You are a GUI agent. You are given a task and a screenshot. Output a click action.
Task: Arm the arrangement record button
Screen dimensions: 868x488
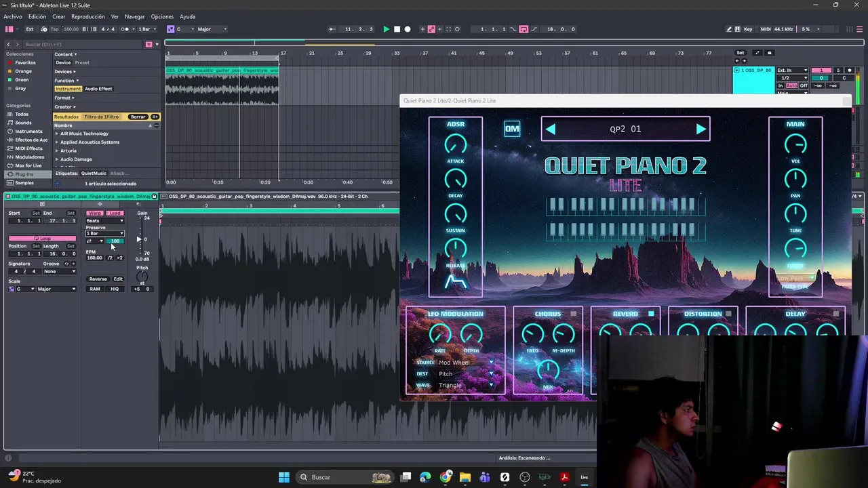click(x=408, y=29)
